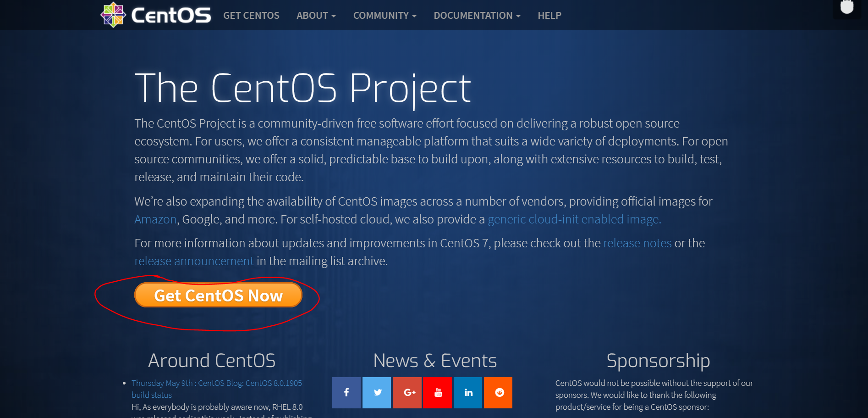The height and width of the screenshot is (418, 868).
Task: Click the orange Get CentOS Now highlight area
Action: click(x=218, y=295)
